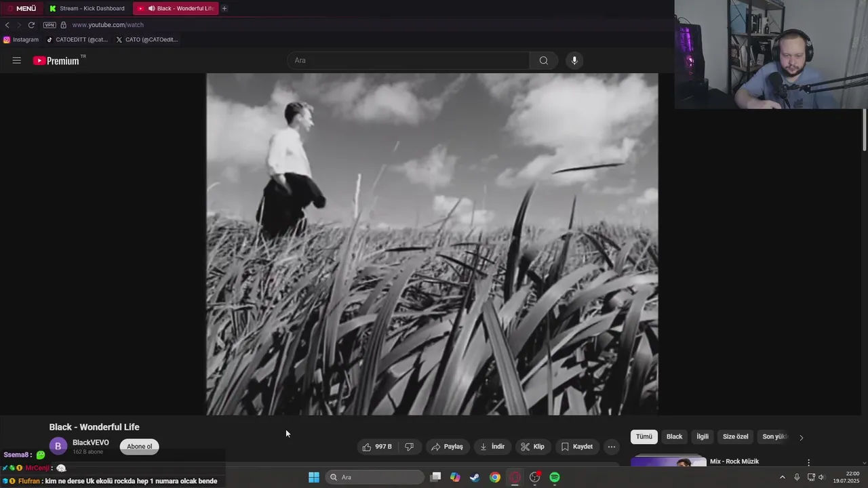Open BlackVEVO channel name link
The height and width of the screenshot is (488, 868).
coord(91,443)
